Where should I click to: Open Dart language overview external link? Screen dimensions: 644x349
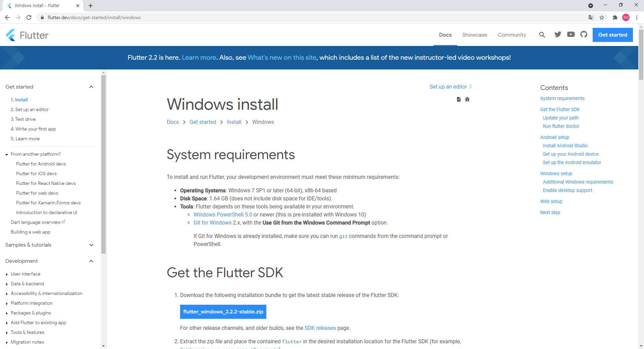[38, 222]
